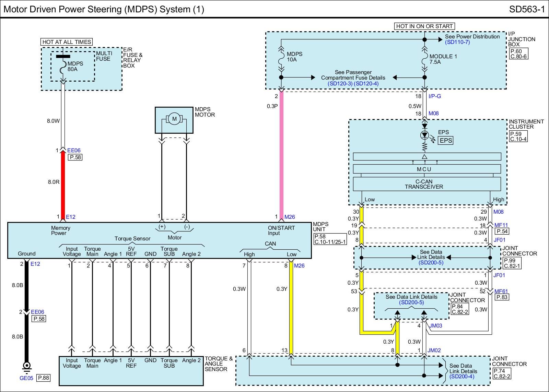
Task: Click the boxed EPS indicator label
Action: (446, 140)
